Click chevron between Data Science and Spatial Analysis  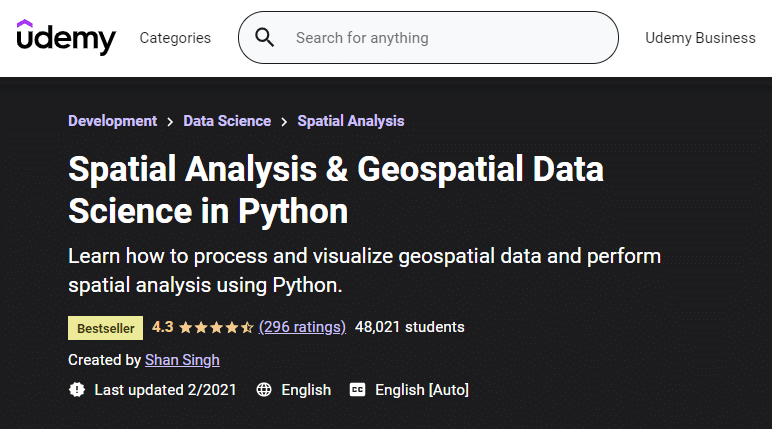284,122
